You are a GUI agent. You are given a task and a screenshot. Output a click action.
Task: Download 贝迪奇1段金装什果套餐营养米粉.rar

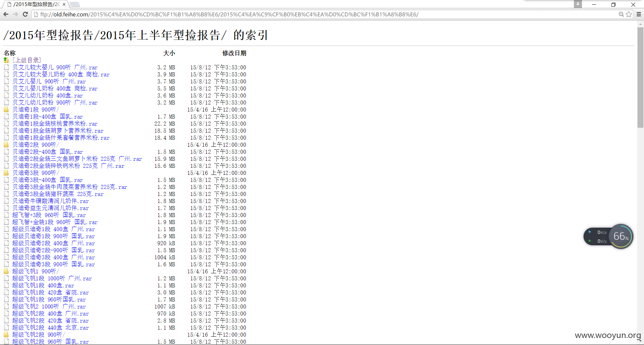[x=61, y=138]
